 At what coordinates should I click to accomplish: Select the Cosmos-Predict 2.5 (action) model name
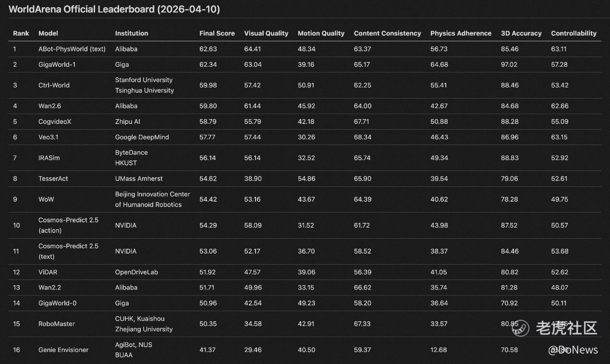pyautogui.click(x=68, y=225)
